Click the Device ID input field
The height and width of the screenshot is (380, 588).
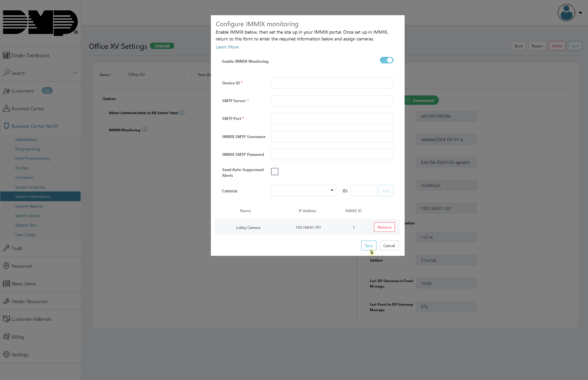(332, 83)
